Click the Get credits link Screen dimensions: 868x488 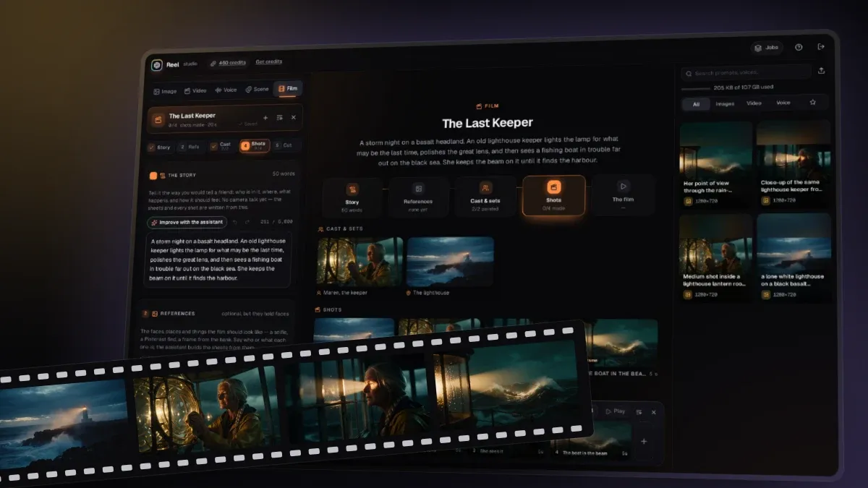269,61
